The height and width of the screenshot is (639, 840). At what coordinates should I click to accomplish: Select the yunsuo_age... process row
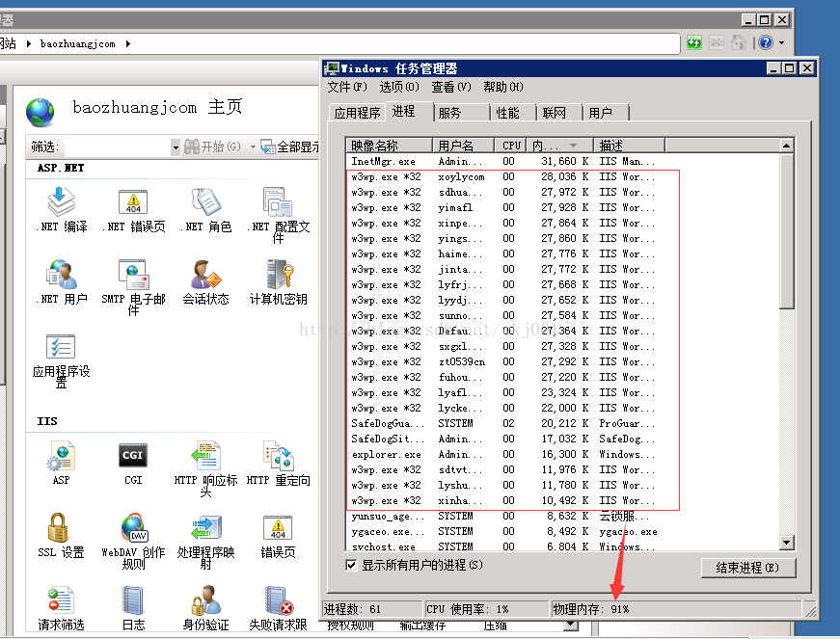562,516
